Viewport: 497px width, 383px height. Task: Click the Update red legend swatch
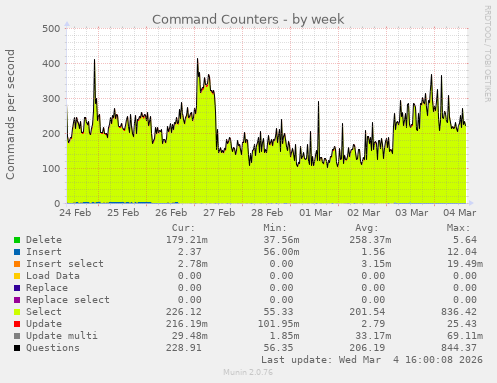[17, 324]
